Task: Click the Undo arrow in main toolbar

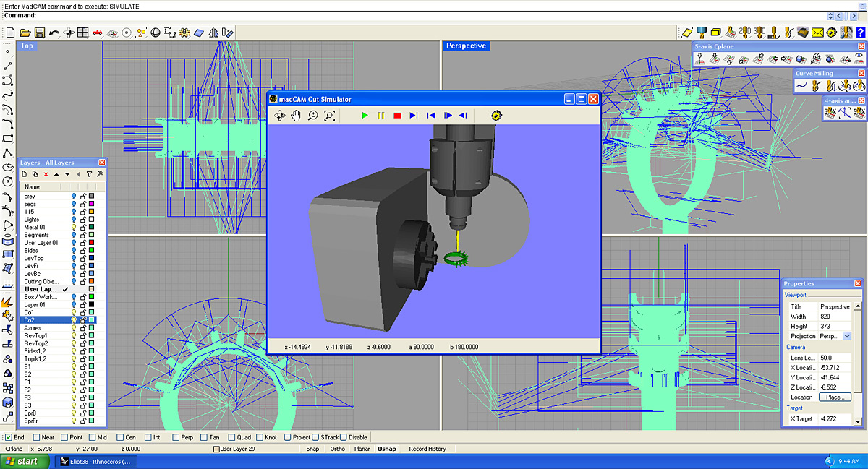Action: pyautogui.click(x=54, y=33)
